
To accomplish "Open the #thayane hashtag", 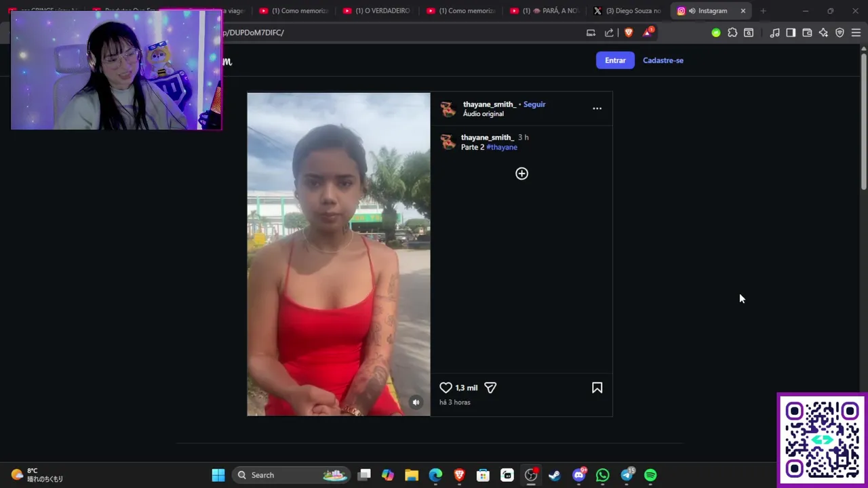I will pyautogui.click(x=502, y=147).
